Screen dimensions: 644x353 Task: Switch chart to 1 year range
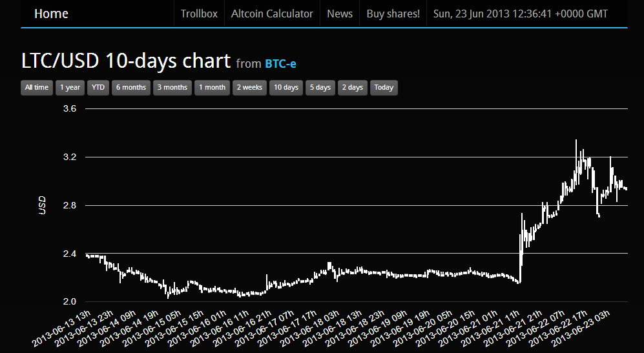[x=69, y=88]
